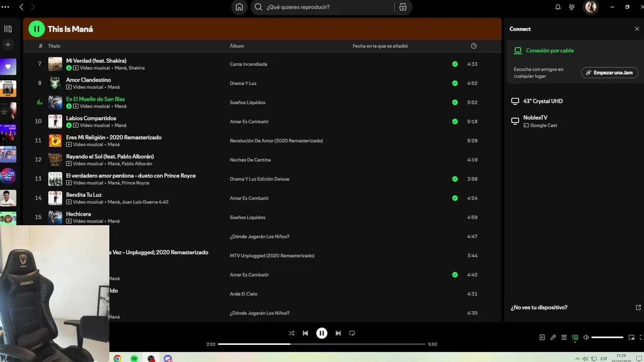Open album Revolución De Amor (2020 Remasterizado)
The image size is (644, 362).
[x=276, y=141]
